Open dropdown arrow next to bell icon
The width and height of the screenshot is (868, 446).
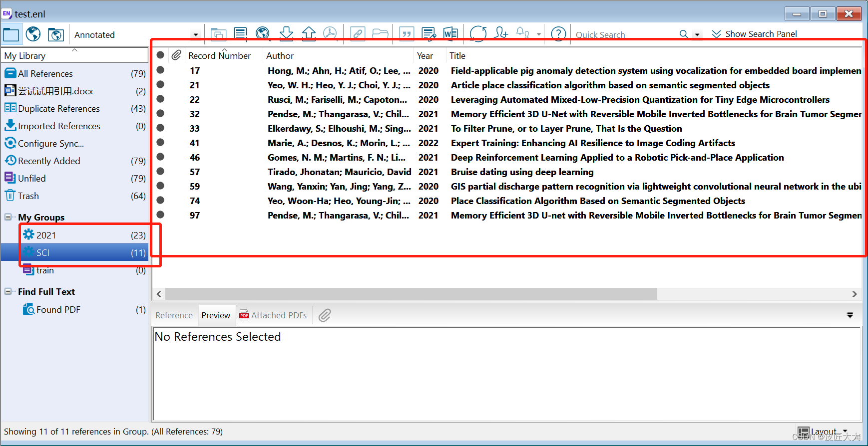click(539, 34)
